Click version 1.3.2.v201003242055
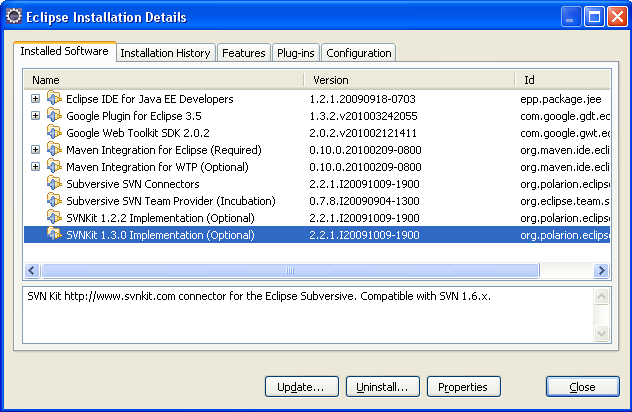This screenshot has height=412, width=632. pos(363,116)
